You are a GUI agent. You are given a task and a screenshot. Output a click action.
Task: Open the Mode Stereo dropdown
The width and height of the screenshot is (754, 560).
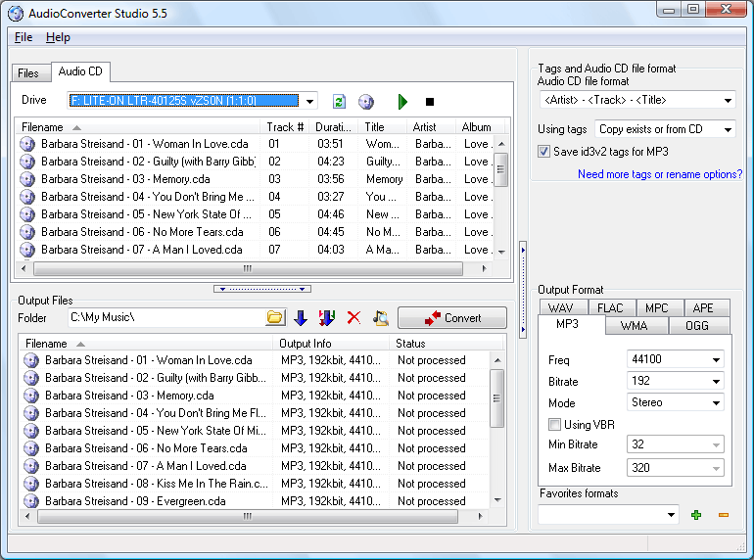(716, 402)
